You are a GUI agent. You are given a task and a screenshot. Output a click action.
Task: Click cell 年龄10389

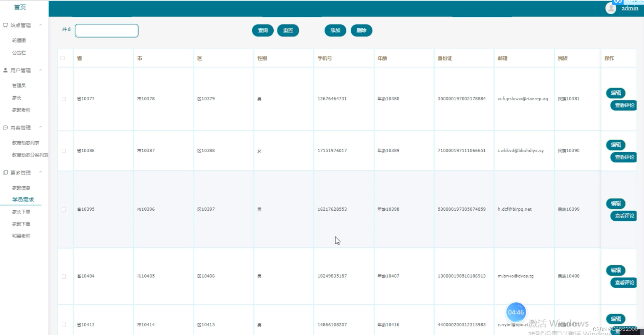click(x=388, y=151)
